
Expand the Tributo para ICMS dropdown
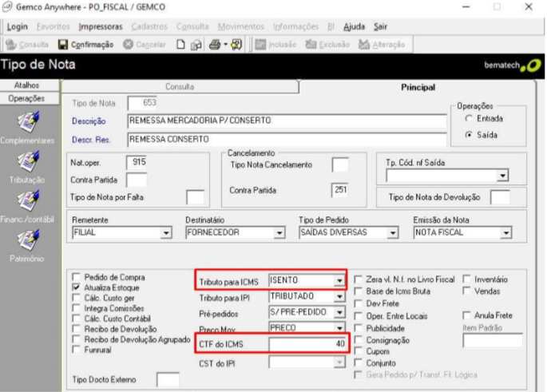(339, 280)
